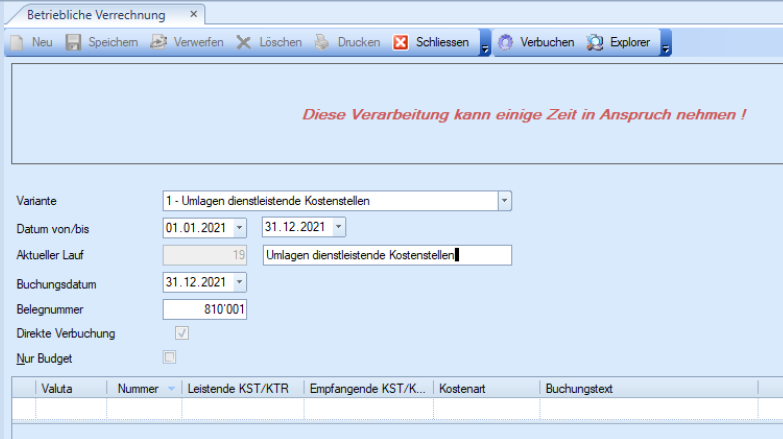Viewport: 783px width, 439px height.
Task: Open the Datum von date picker arrow
Action: (x=239, y=228)
